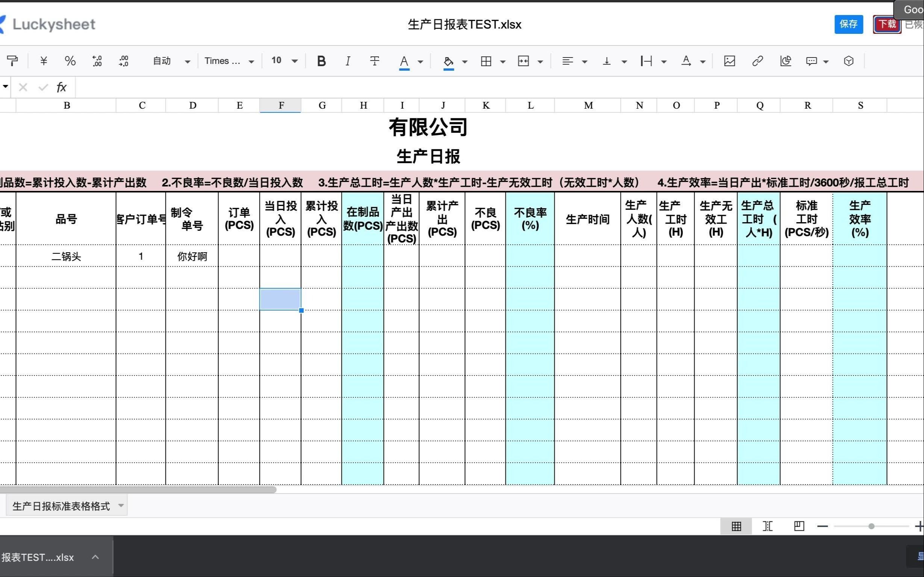The width and height of the screenshot is (924, 577).
Task: Insert an image into the sheet
Action: 729,61
